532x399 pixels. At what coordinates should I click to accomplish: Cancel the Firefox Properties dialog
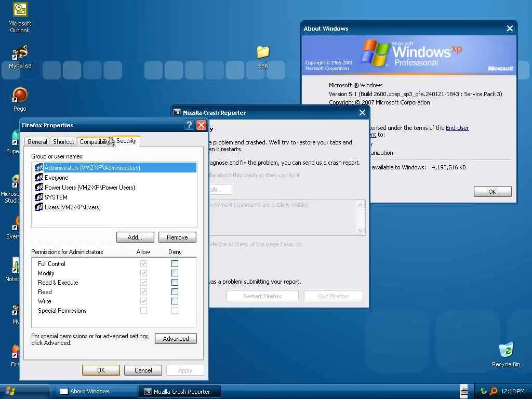coord(143,370)
